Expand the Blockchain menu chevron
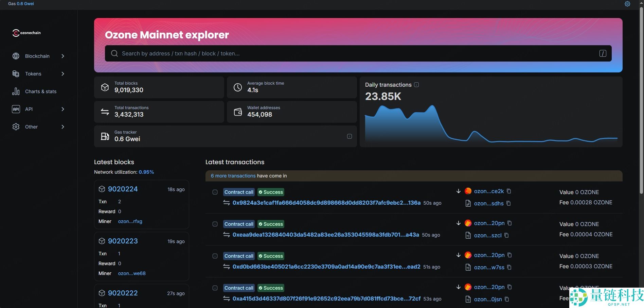This screenshot has width=644, height=308. click(63, 56)
